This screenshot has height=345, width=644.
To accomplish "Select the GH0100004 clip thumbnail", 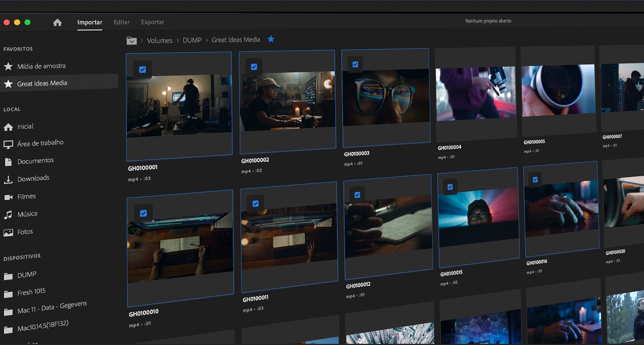I will tap(476, 94).
